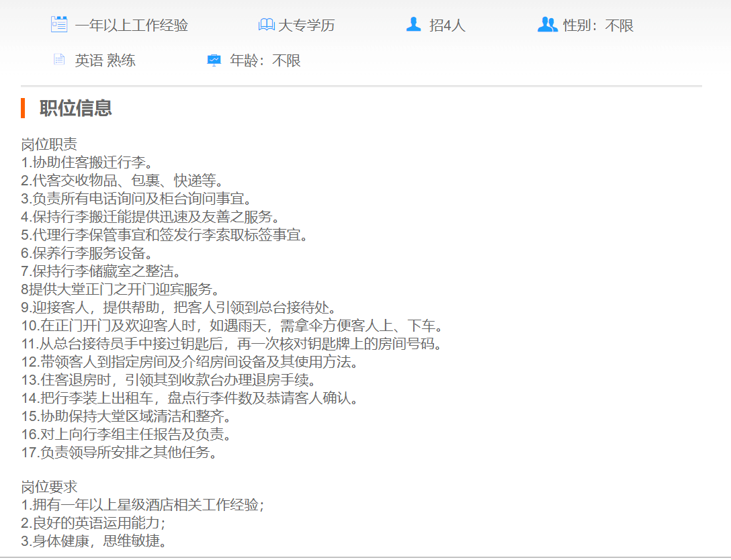
Task: Click the 英语 熟练 text
Action: pyautogui.click(x=105, y=60)
